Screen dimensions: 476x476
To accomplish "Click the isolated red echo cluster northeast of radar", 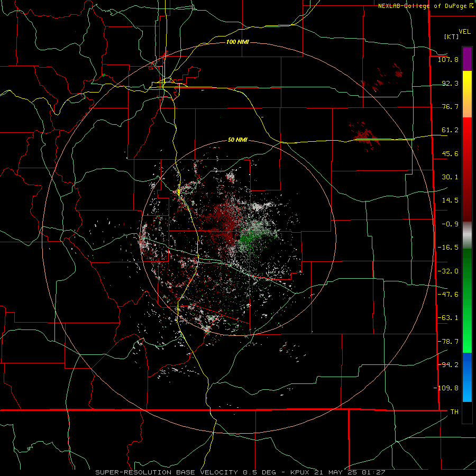I will tap(364, 136).
